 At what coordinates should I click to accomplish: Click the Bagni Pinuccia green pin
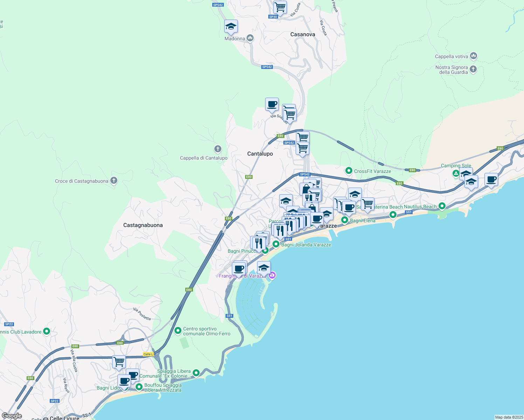(265, 250)
